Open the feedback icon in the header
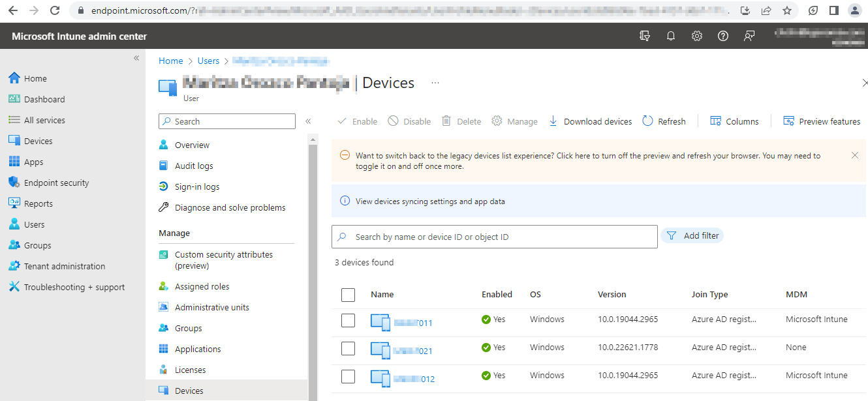868x401 pixels. click(749, 37)
